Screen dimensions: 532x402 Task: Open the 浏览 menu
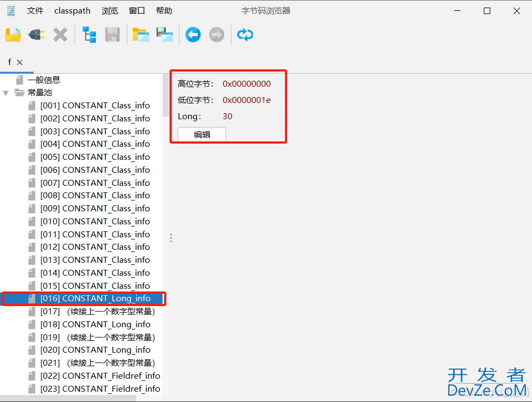pos(110,11)
